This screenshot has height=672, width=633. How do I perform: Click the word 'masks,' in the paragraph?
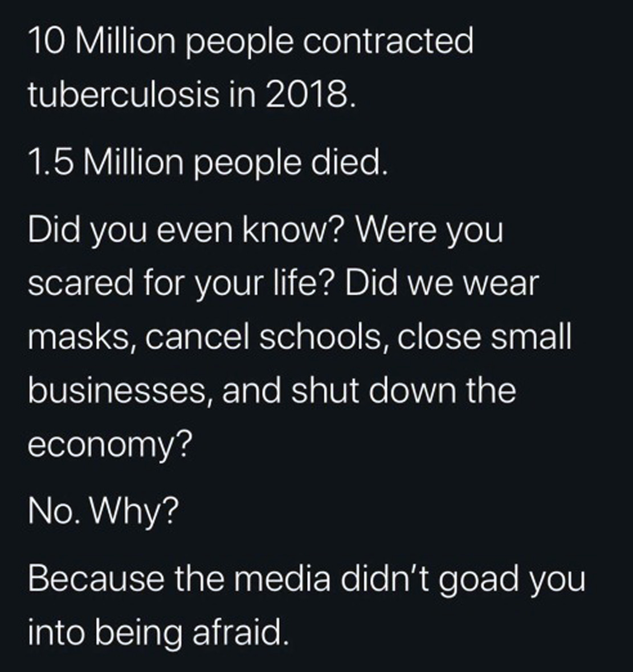pos(80,337)
